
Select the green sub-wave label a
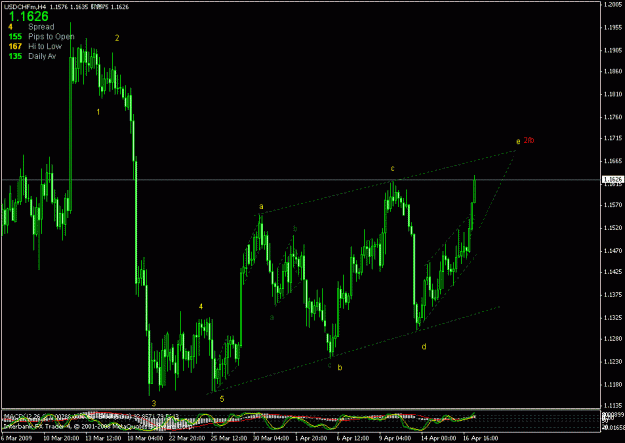272,318
